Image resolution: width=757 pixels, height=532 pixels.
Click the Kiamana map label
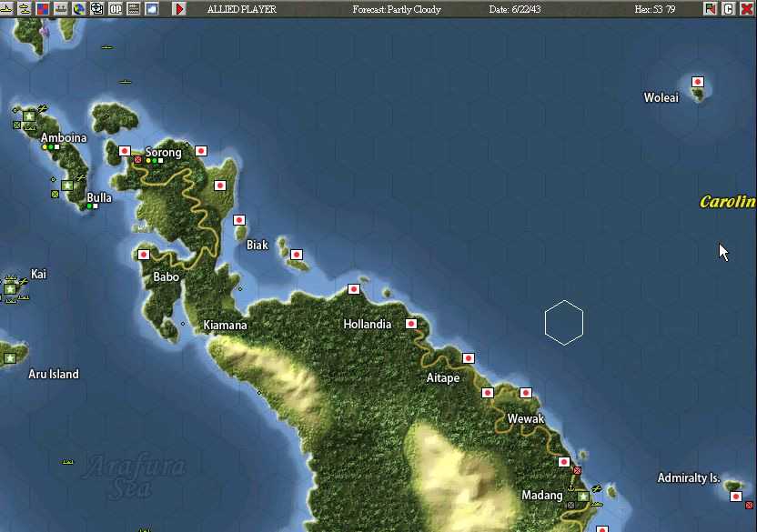pos(225,325)
